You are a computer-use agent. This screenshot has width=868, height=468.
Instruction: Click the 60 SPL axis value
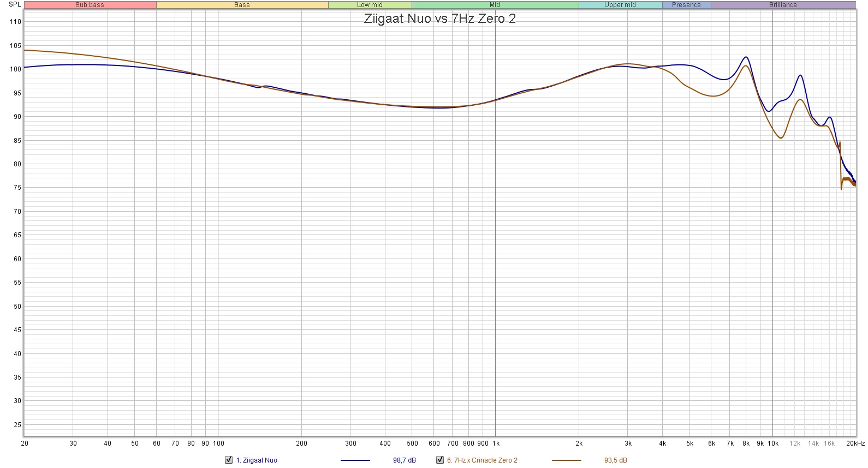(17, 259)
